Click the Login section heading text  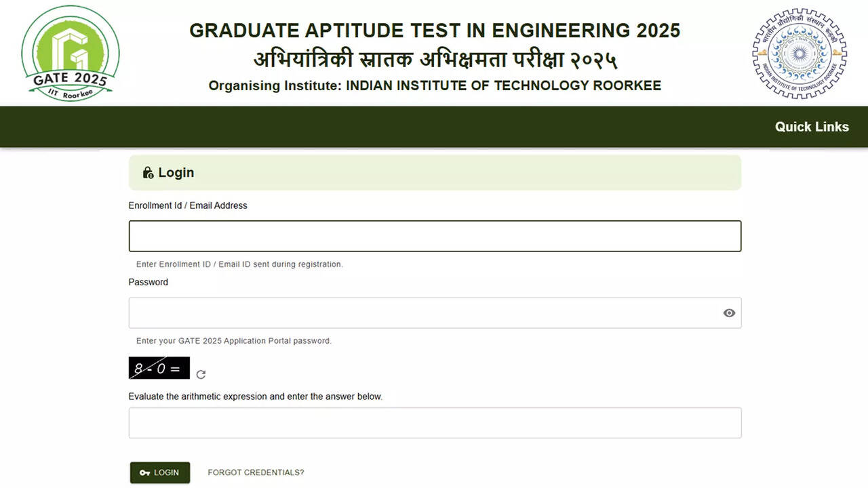tap(176, 173)
